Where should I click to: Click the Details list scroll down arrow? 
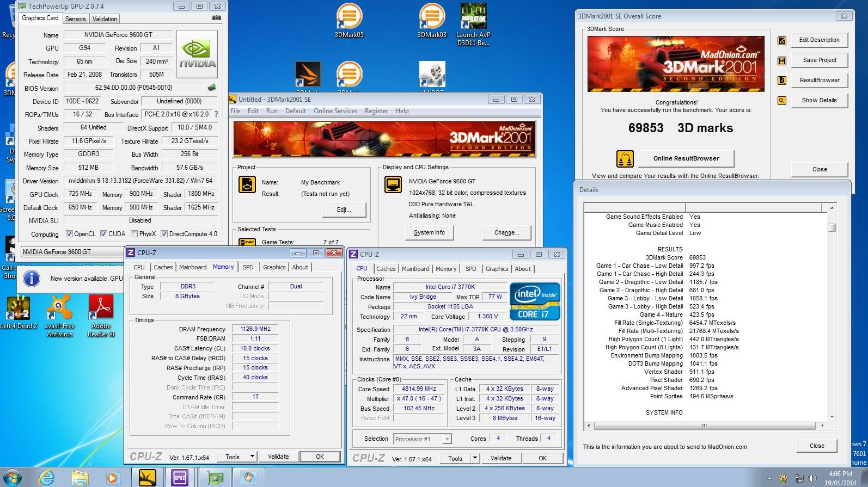pyautogui.click(x=832, y=417)
